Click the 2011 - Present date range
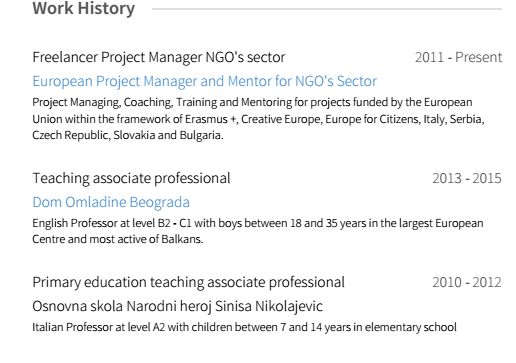This screenshot has height=363, width=516. click(458, 57)
